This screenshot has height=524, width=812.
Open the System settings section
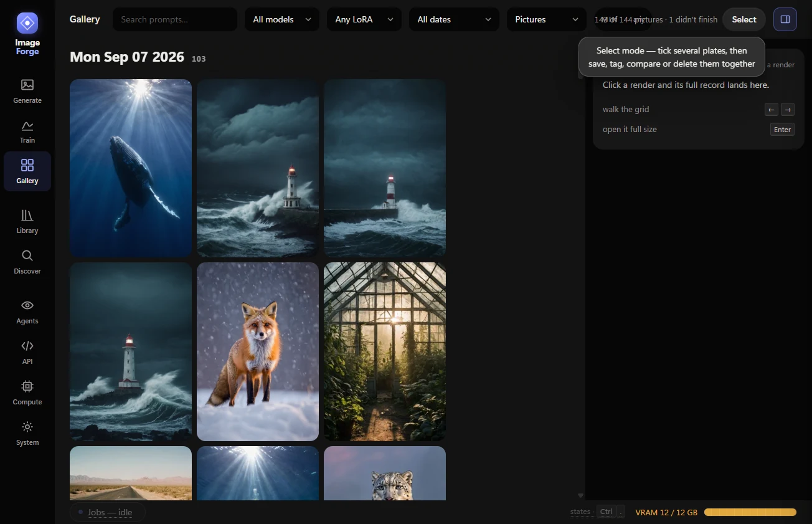27,434
